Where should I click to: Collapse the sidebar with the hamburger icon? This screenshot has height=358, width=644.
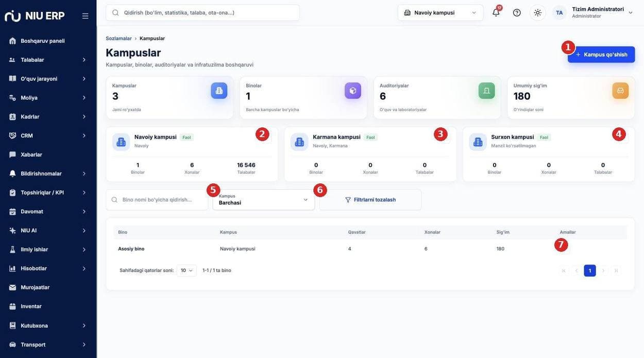point(86,16)
